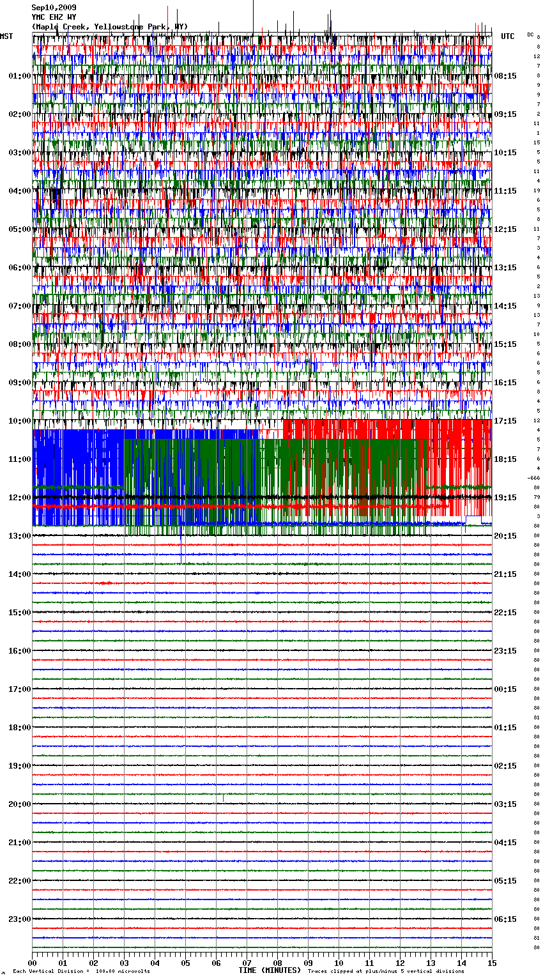Select the '11:00' MST time label
Image resolution: width=543 pixels, height=980 pixels.
click(20, 459)
